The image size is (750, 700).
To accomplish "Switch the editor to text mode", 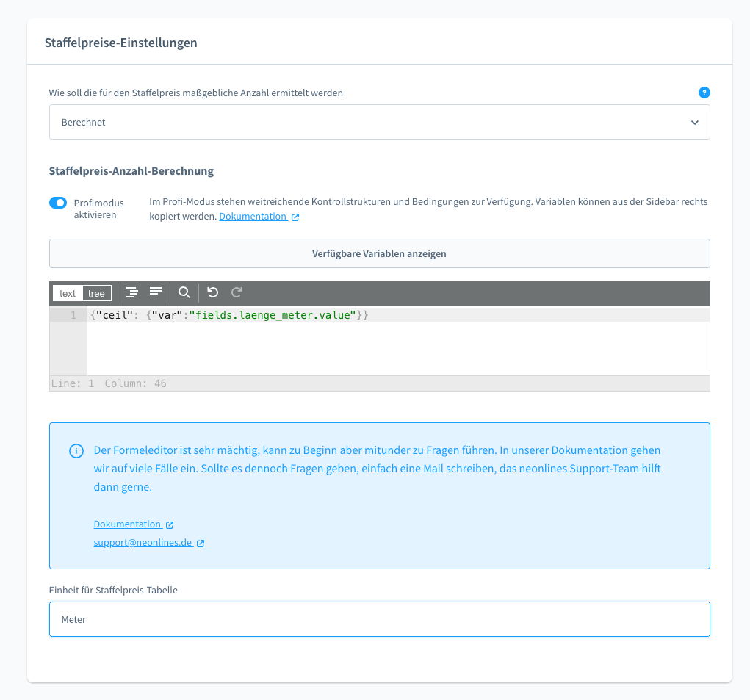I will click(68, 293).
